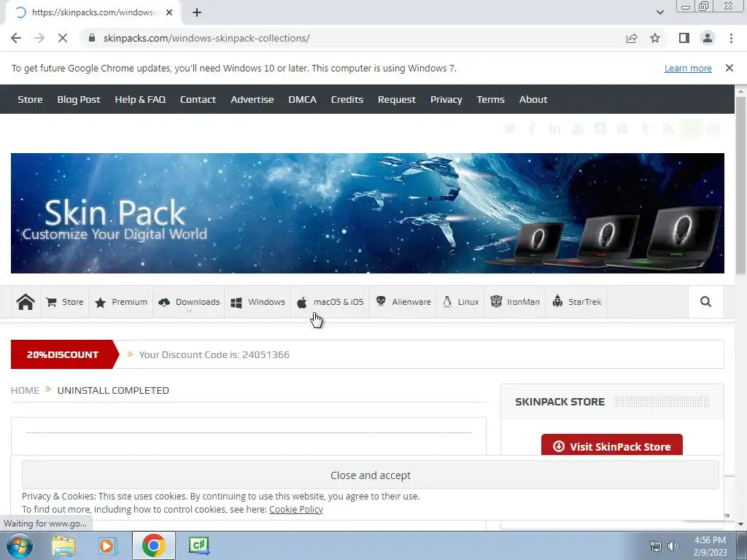
Task: Open the Terms page link
Action: (490, 99)
